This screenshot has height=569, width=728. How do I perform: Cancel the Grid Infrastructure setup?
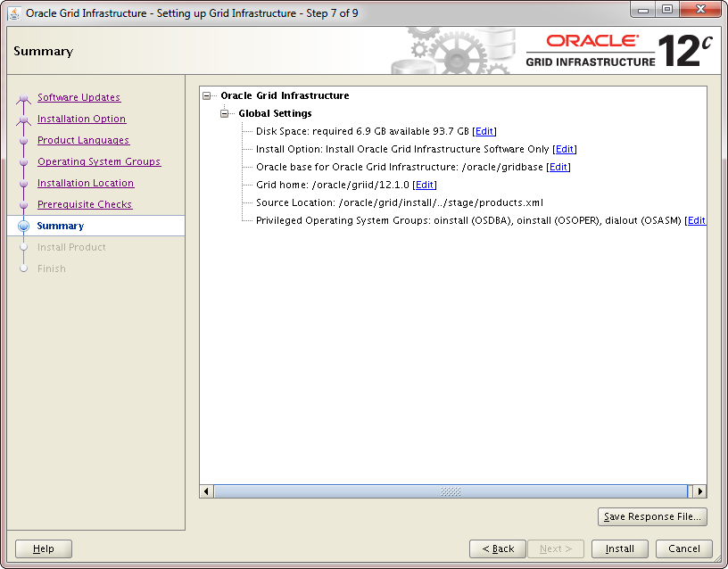(x=683, y=548)
